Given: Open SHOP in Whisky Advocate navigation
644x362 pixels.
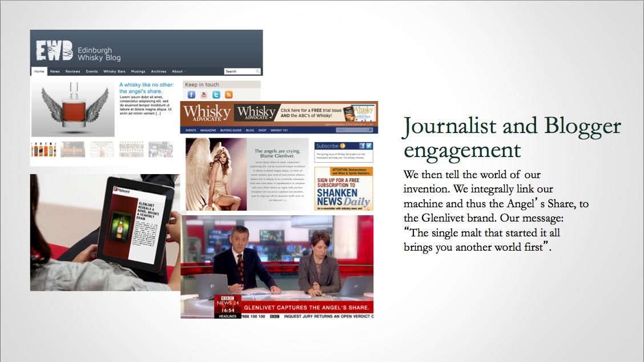Looking at the screenshot, I should (263, 130).
